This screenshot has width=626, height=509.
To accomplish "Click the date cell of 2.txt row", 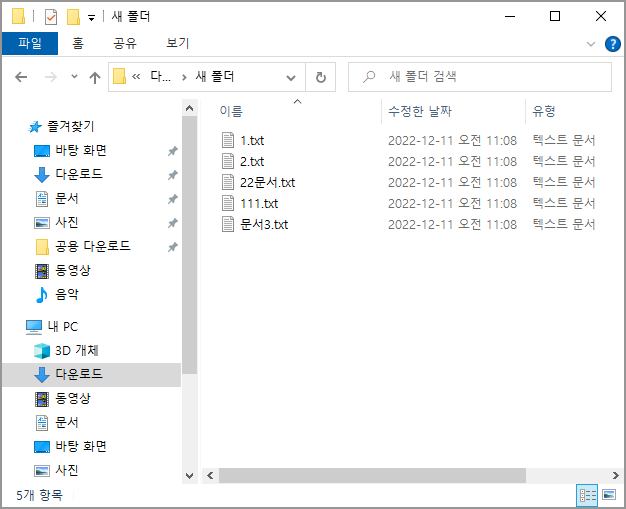I will click(x=452, y=162).
